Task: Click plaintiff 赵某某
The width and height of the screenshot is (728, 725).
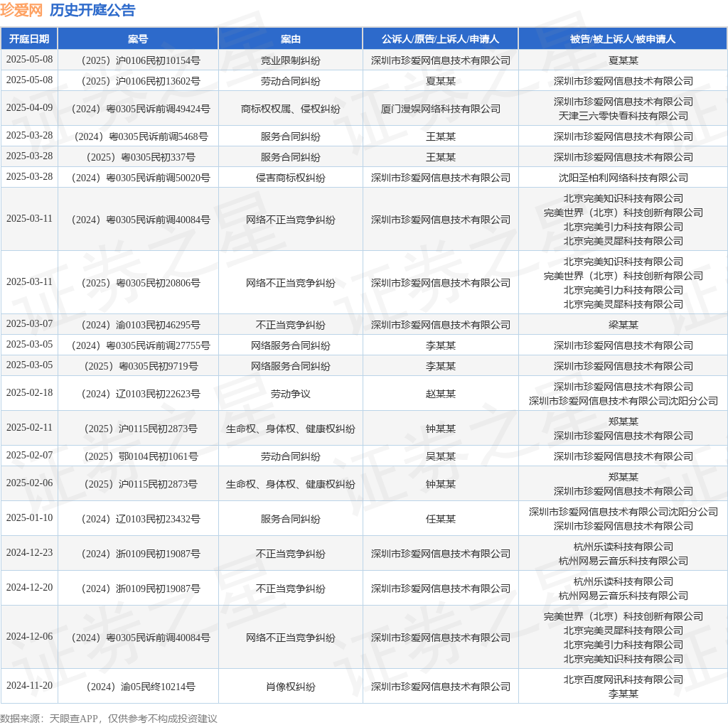Action: click(441, 394)
